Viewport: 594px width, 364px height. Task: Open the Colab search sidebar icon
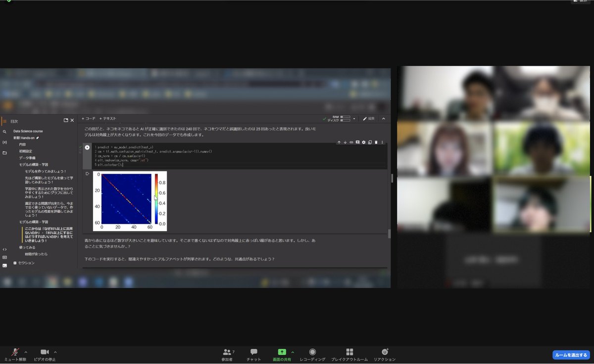coord(4,132)
